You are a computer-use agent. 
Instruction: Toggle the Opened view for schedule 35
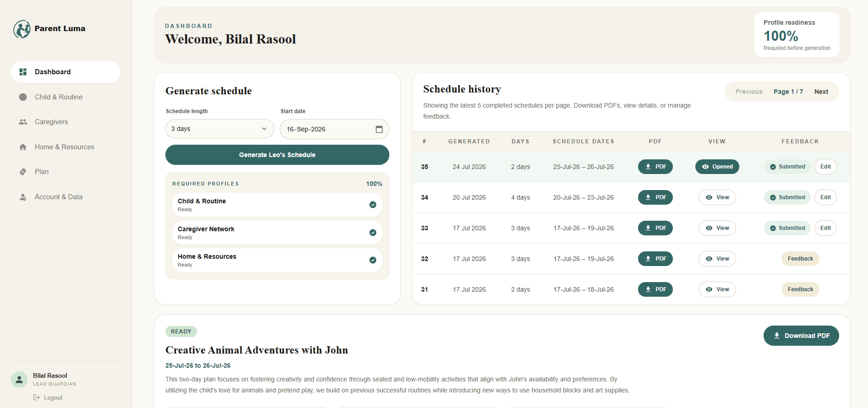tap(717, 167)
